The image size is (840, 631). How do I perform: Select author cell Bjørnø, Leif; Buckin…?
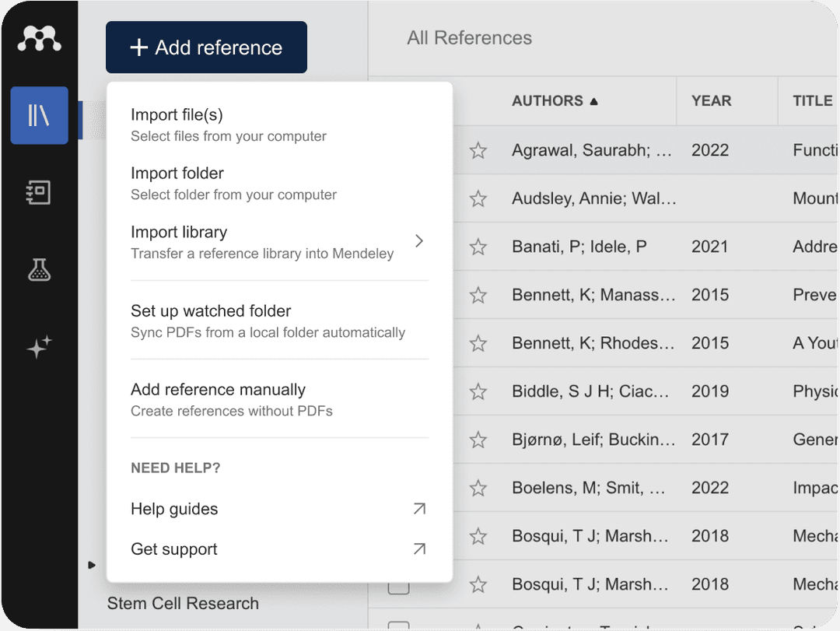(593, 440)
